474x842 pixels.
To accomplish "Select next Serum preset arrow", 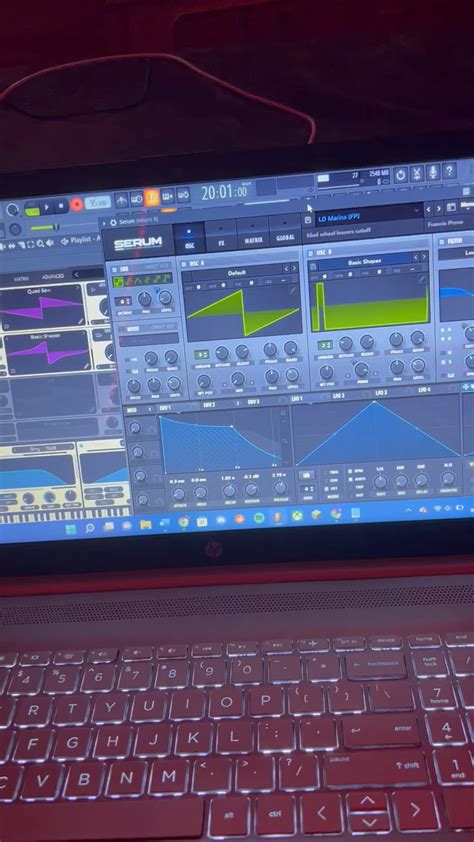I will click(439, 209).
